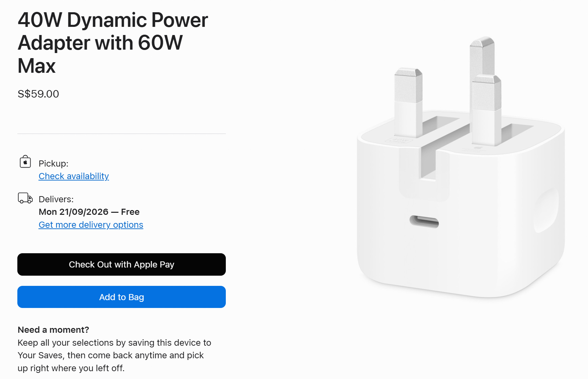Screen dimensions: 588x379
Task: Click the Apple bag pickup icon
Action: pos(25,162)
